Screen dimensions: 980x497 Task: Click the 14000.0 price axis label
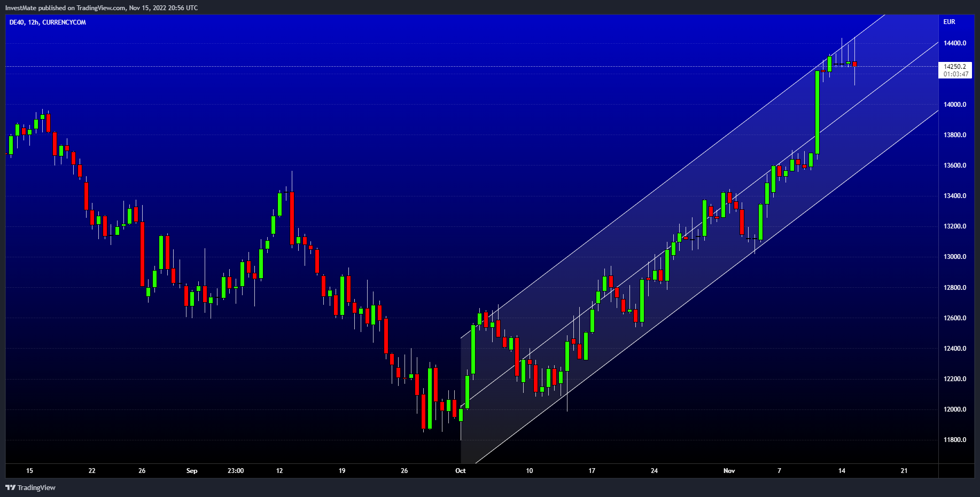[955, 105]
